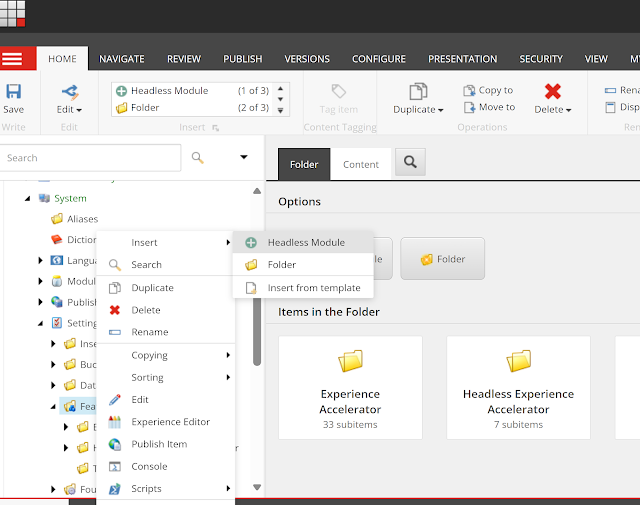Open the Duplicate dropdown in ribbon
640x505 pixels.
coord(418,99)
